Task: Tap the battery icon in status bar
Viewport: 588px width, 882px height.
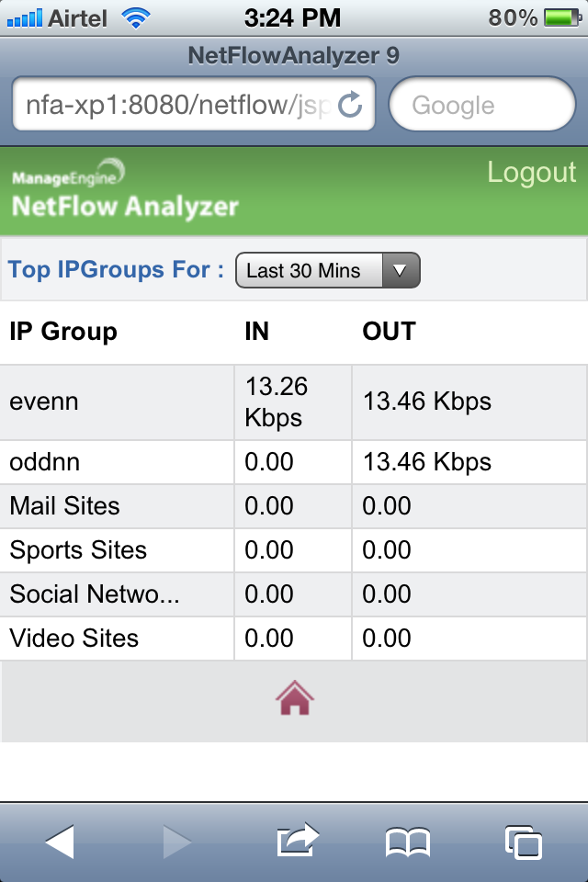Action: click(562, 18)
